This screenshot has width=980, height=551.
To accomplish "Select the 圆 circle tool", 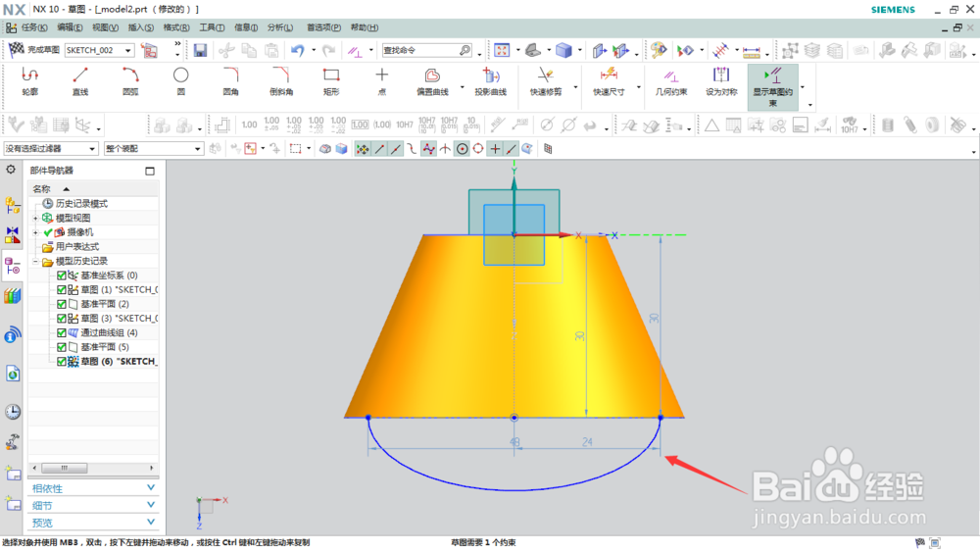I will coord(180,81).
